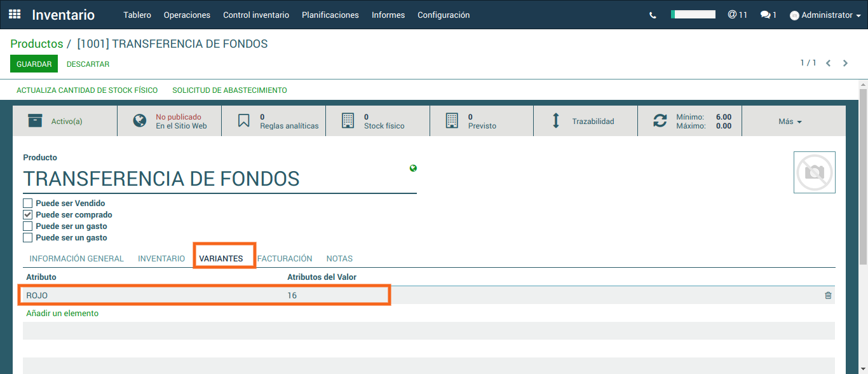The image size is (868, 374).
Task: Go to next record with right arrow
Action: [845, 63]
